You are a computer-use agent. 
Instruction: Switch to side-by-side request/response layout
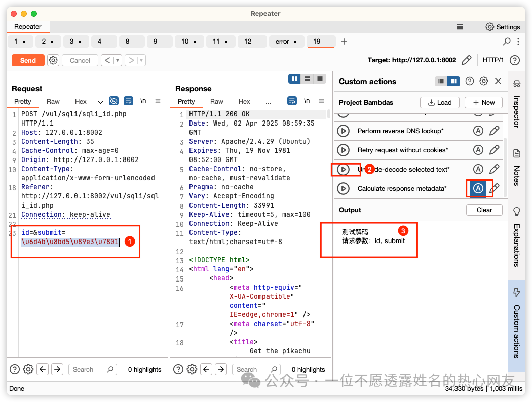point(294,78)
